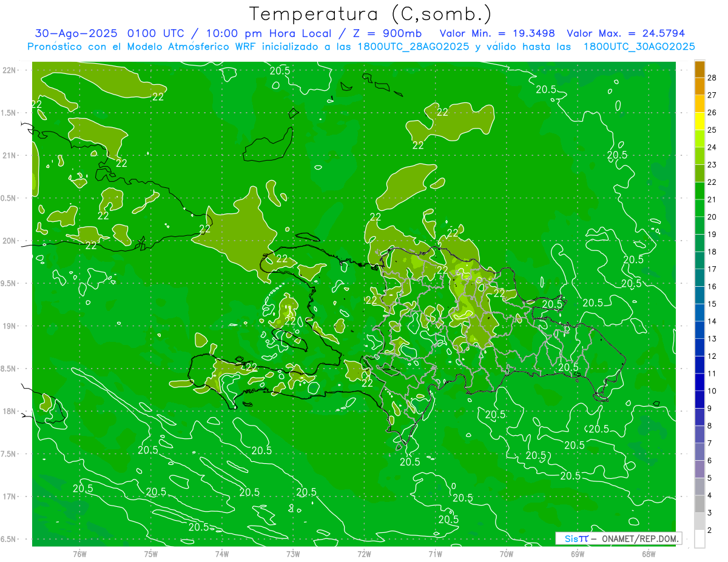Click the '1800UTC_30AGO2025' valid-until time
The height and width of the screenshot is (562, 728).
(639, 47)
